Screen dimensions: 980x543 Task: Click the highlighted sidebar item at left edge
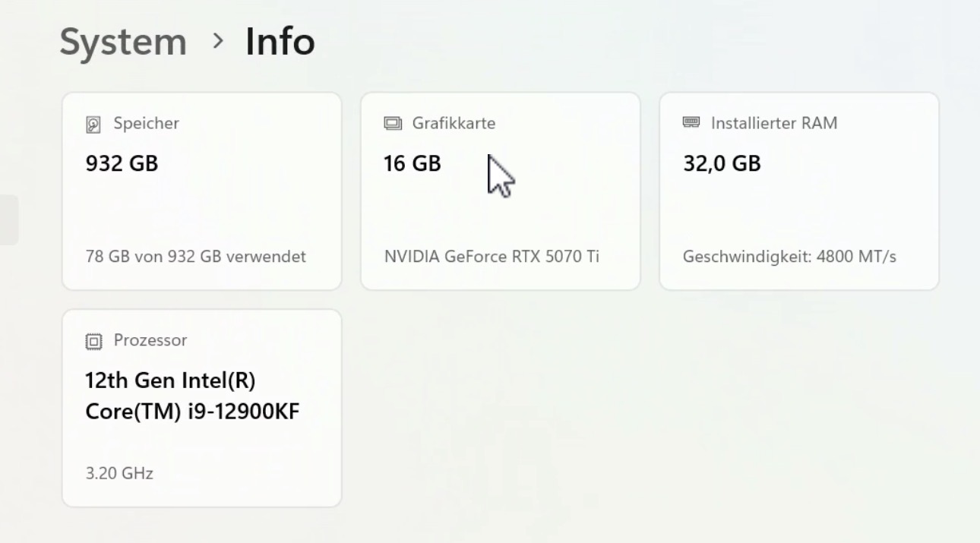pyautogui.click(x=8, y=220)
